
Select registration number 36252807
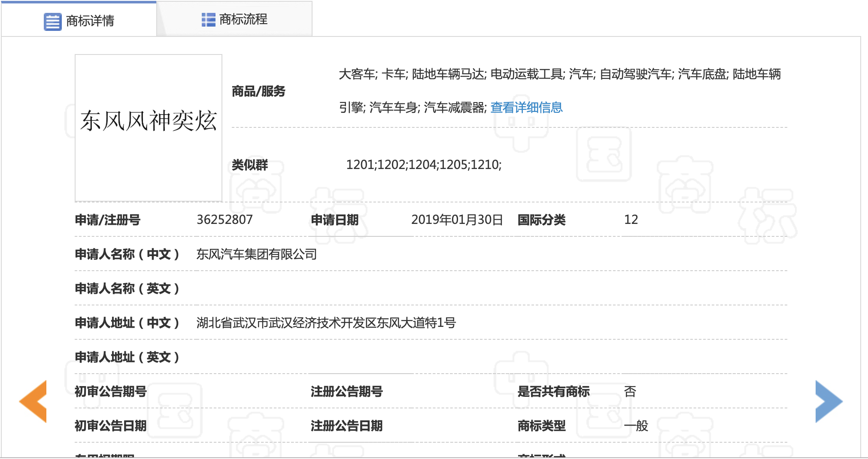point(225,220)
